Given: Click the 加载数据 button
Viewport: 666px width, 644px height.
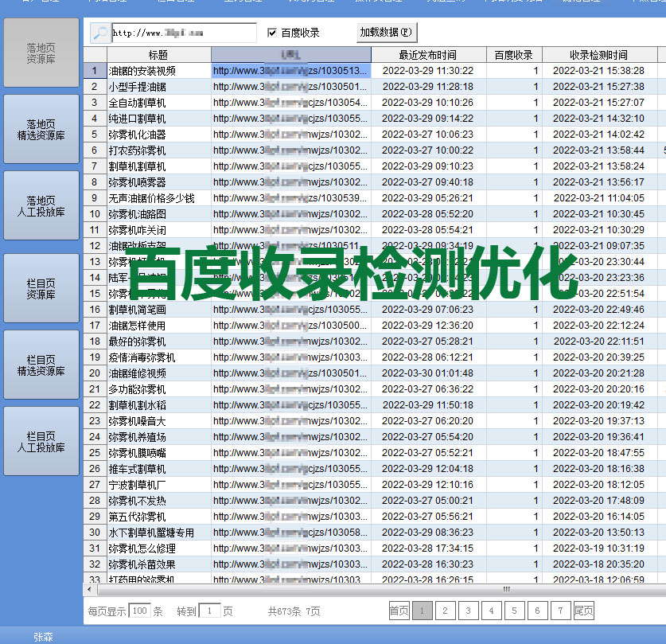Looking at the screenshot, I should pos(387,33).
